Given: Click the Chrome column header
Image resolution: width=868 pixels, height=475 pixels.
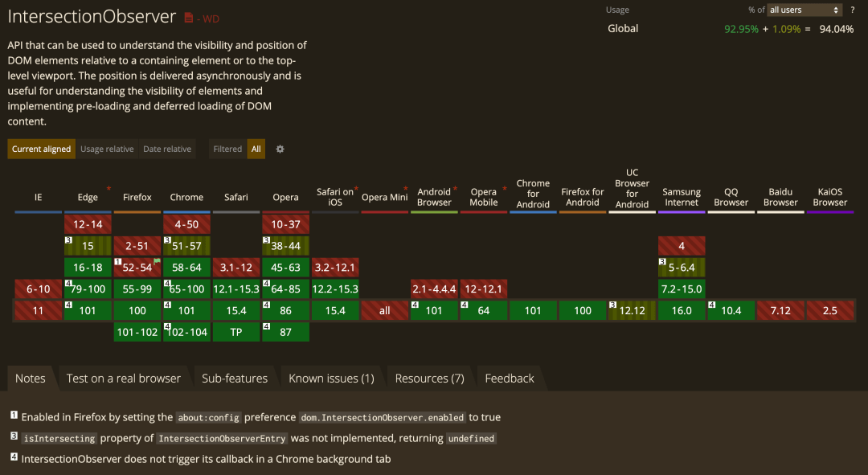Looking at the screenshot, I should [186, 197].
